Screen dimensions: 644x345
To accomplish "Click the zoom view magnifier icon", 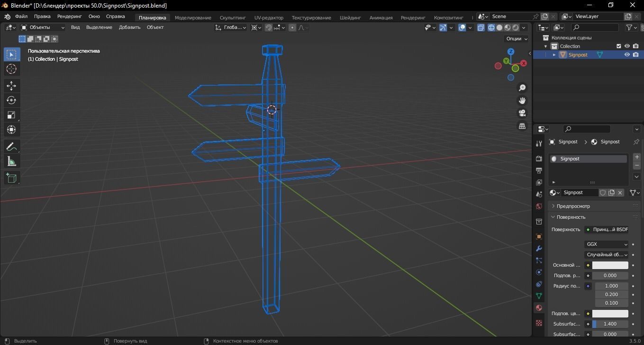I will (522, 88).
